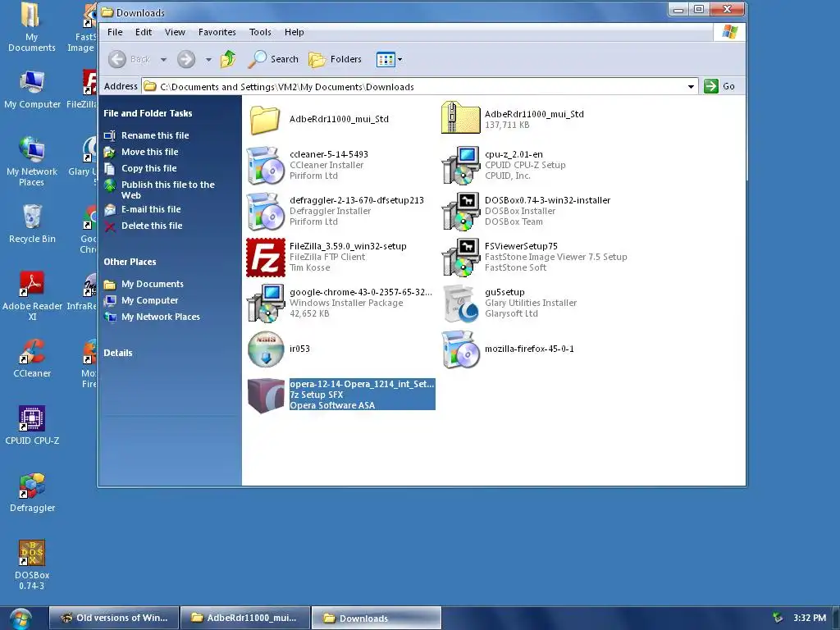Select the mozilla-firefox-45-0-1 installer icon
Screen dimensions: 840x630
(x=460, y=349)
